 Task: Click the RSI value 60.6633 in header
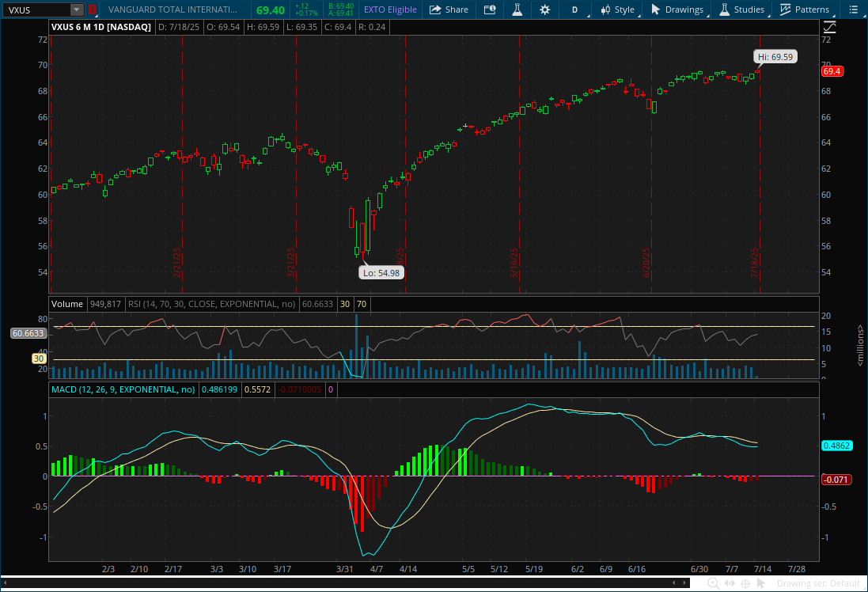click(x=317, y=304)
